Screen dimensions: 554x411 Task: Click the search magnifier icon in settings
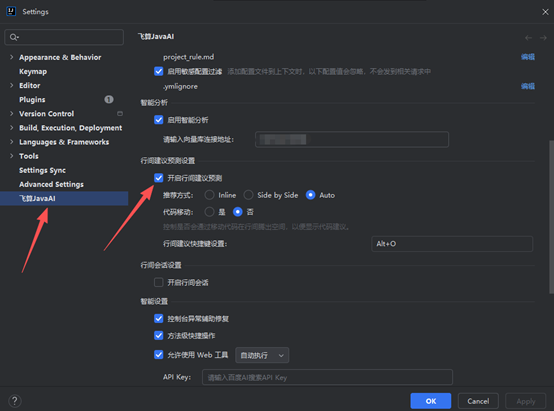pos(14,37)
